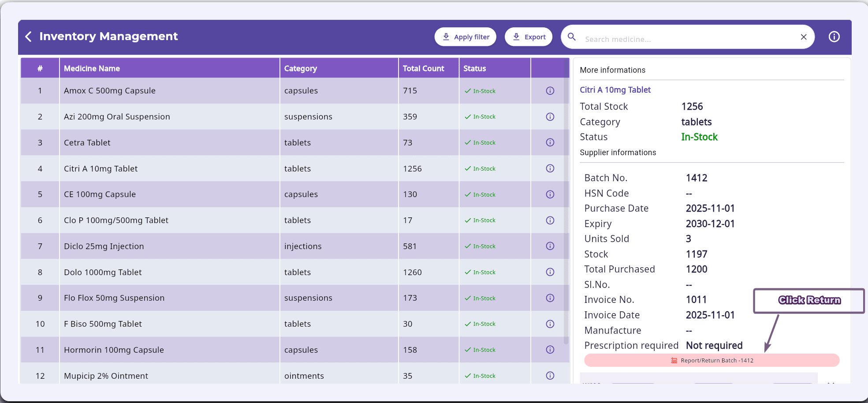Image resolution: width=868 pixels, height=403 pixels.
Task: Open info for F Biso 500mg Tablet
Action: pyautogui.click(x=550, y=324)
